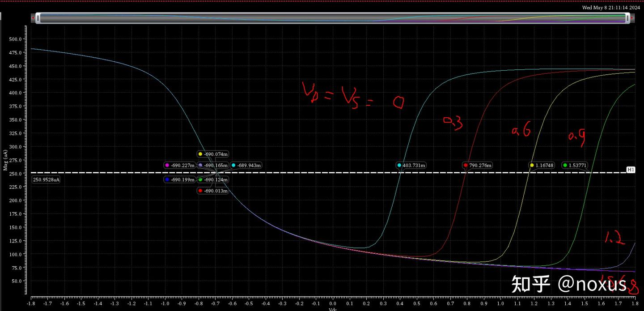Select the -690.165m marker label
Viewport: 644px width, 311px height.
point(213,166)
